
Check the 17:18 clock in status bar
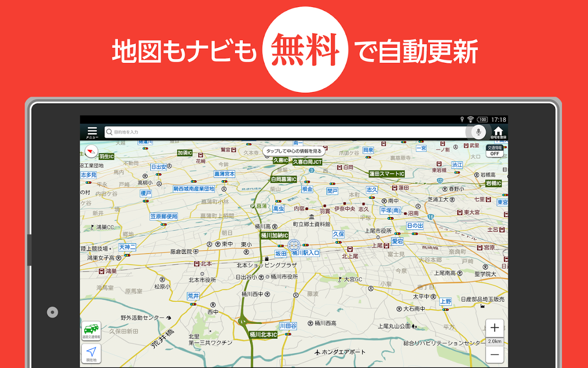(x=499, y=119)
